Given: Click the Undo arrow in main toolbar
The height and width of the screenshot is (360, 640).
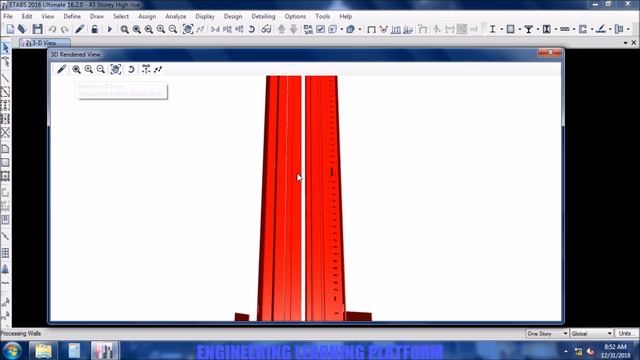Looking at the screenshot, I should click(52, 29).
